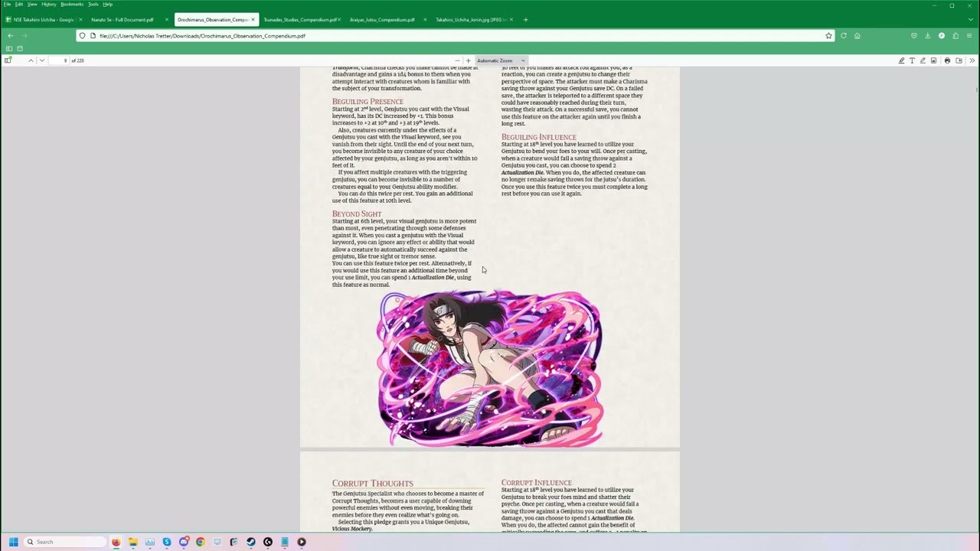Reload the current page
This screenshot has height=551, width=980.
844,35
